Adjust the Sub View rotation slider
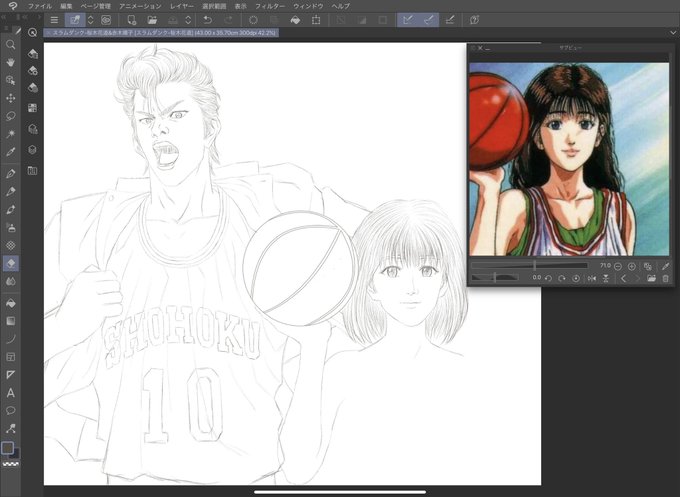This screenshot has width=680, height=497. [495, 278]
